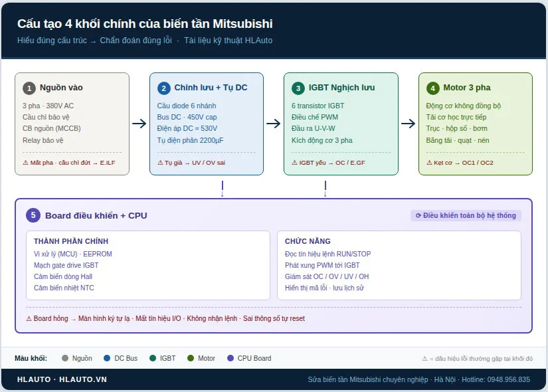Click the text Điện áp DC = 530V

click(x=187, y=128)
